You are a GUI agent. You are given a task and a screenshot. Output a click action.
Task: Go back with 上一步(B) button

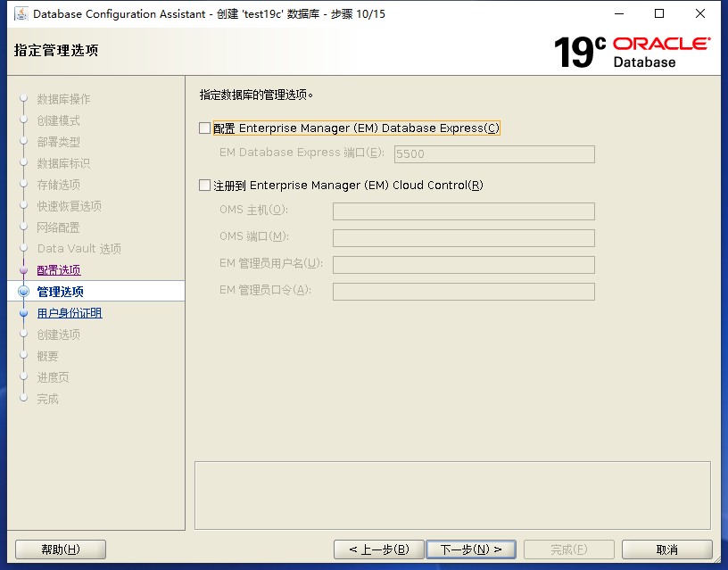click(379, 549)
